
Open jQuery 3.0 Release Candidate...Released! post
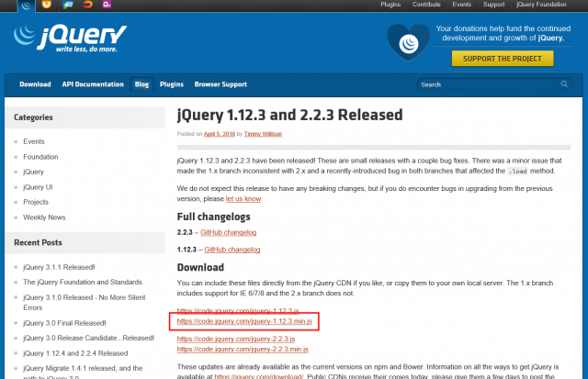88,339
